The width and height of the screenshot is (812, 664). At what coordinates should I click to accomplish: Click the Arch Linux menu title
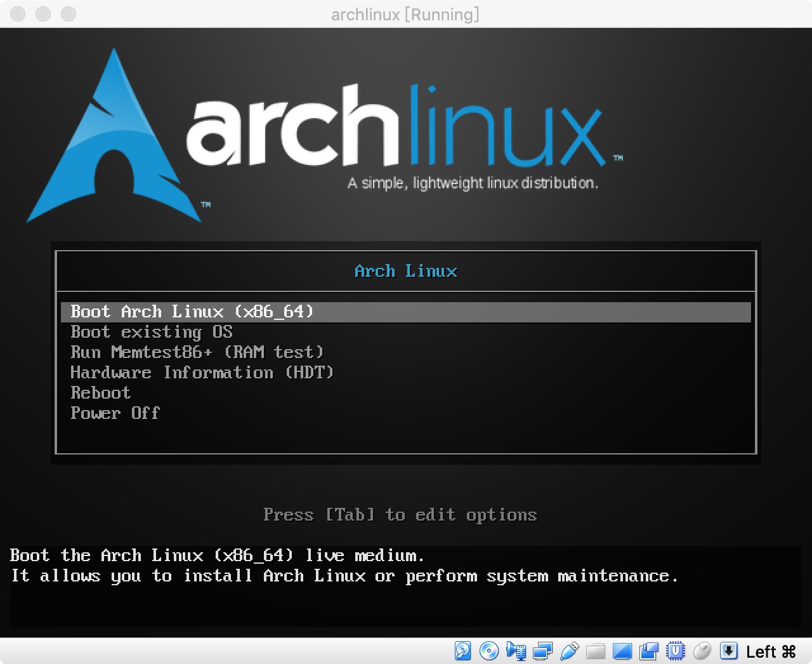click(406, 271)
